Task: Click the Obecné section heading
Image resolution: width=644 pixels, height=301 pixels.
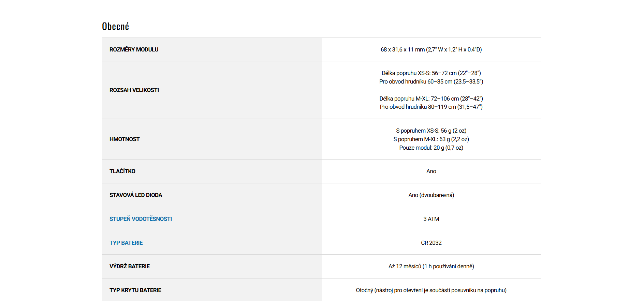Action: tap(115, 27)
